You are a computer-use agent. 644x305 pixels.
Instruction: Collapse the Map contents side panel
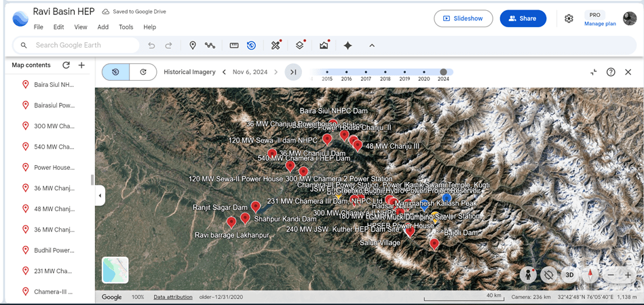[x=100, y=196]
